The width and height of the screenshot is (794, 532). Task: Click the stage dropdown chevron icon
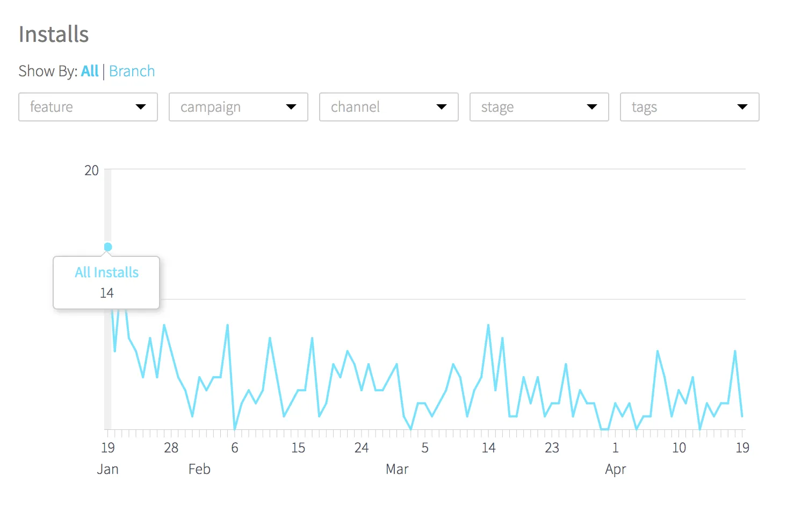tap(592, 107)
